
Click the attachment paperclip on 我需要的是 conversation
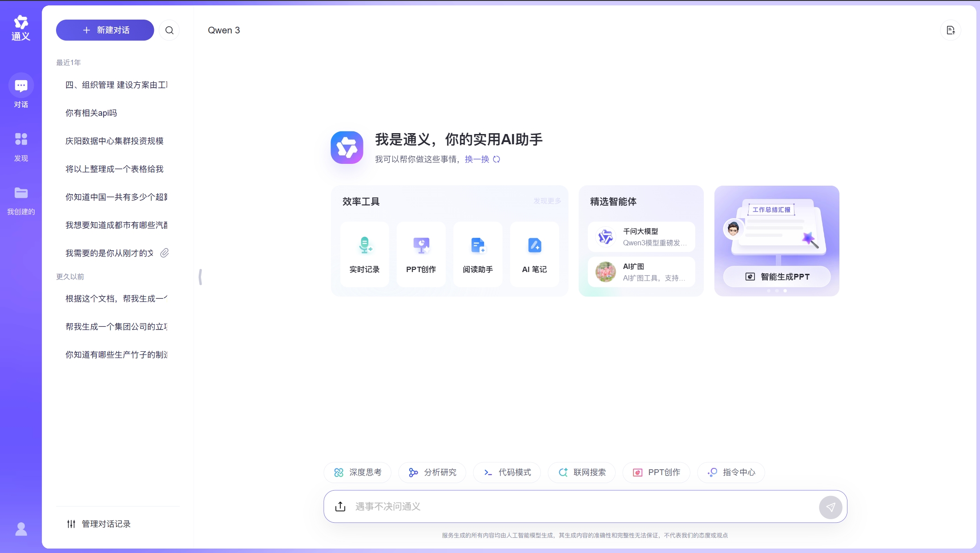tap(165, 253)
